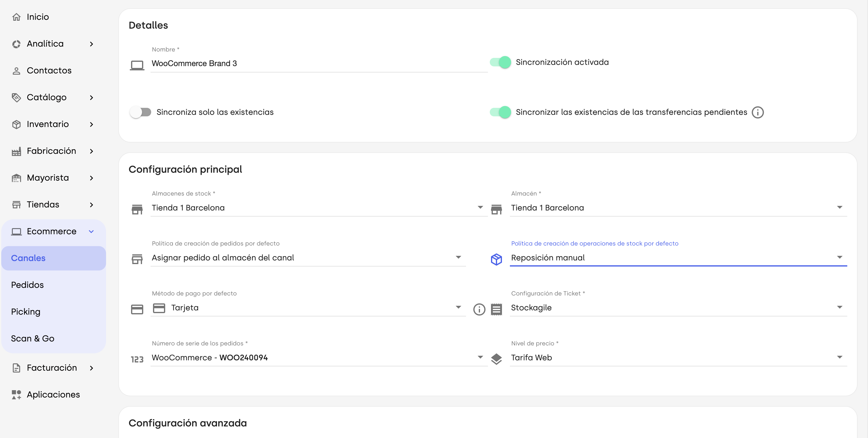
Task: Click the Catálogo tag icon
Action: 16,98
